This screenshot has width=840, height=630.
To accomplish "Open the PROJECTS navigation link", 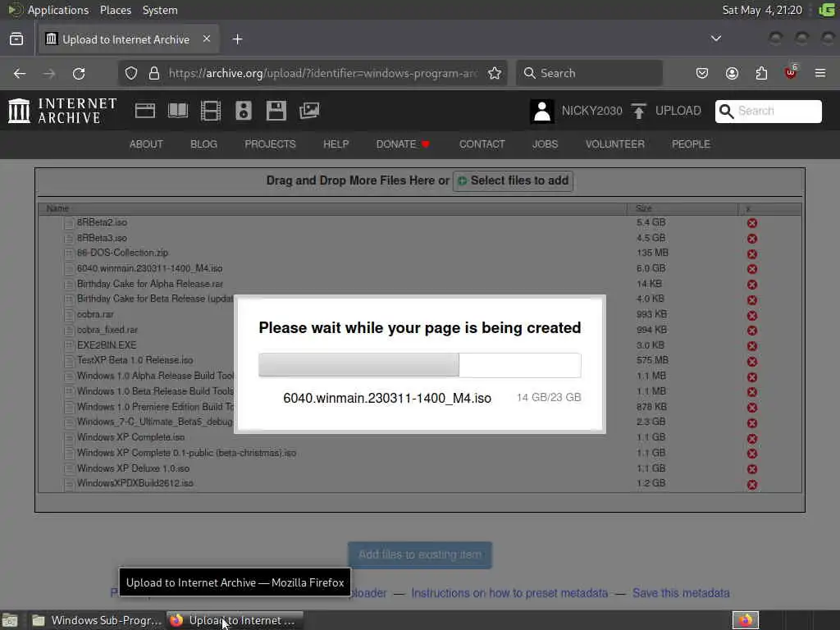I will pos(270,144).
